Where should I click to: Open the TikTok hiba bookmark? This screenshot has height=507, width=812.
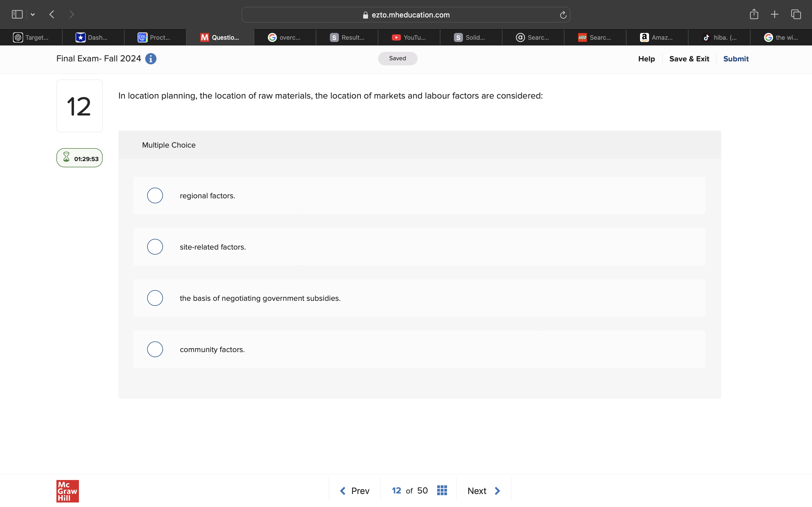[719, 37]
